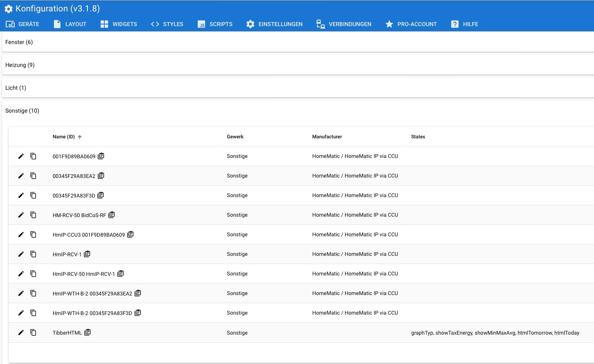
Task: Copy ID of 001F9D89BA0609 to clipboard
Action: pyautogui.click(x=101, y=156)
